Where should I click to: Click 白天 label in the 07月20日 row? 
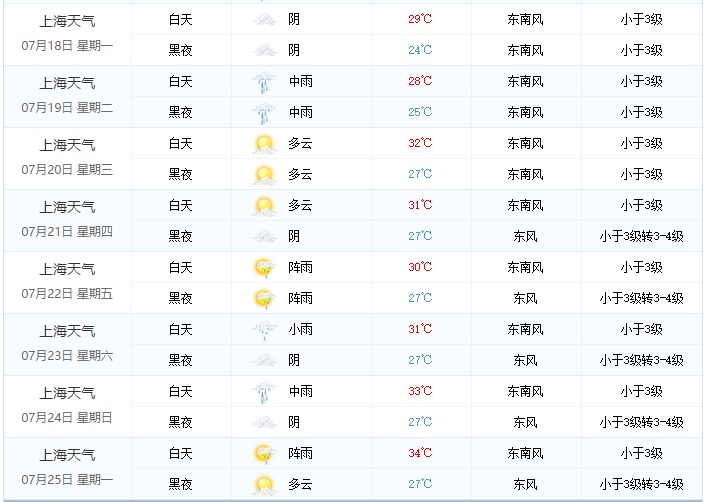(x=180, y=143)
